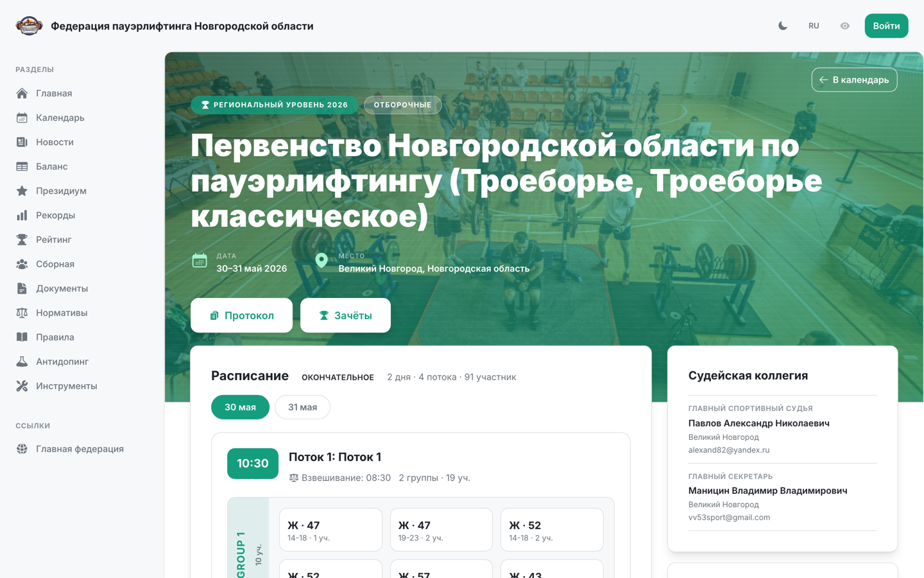Click the Календарь calendar icon in sidebar
This screenshot has height=578, width=924.
(x=22, y=118)
